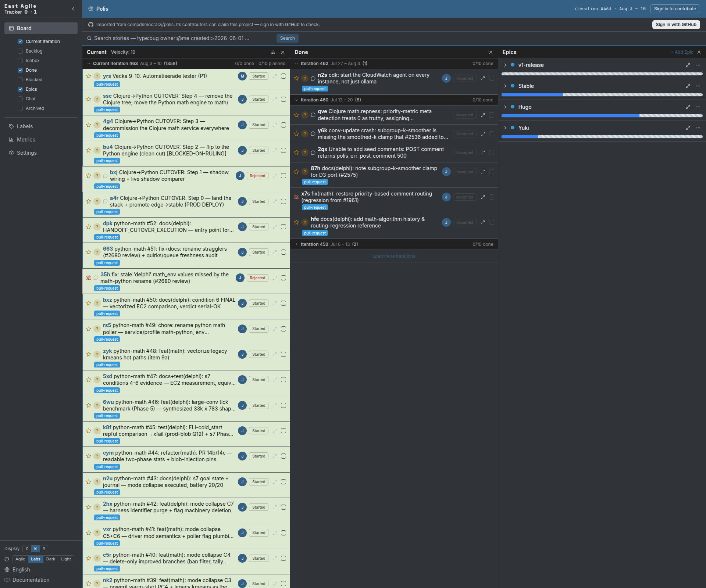This screenshot has width=706, height=588.
Task: Enable the Backlog panel checkbox
Action: pos(20,51)
